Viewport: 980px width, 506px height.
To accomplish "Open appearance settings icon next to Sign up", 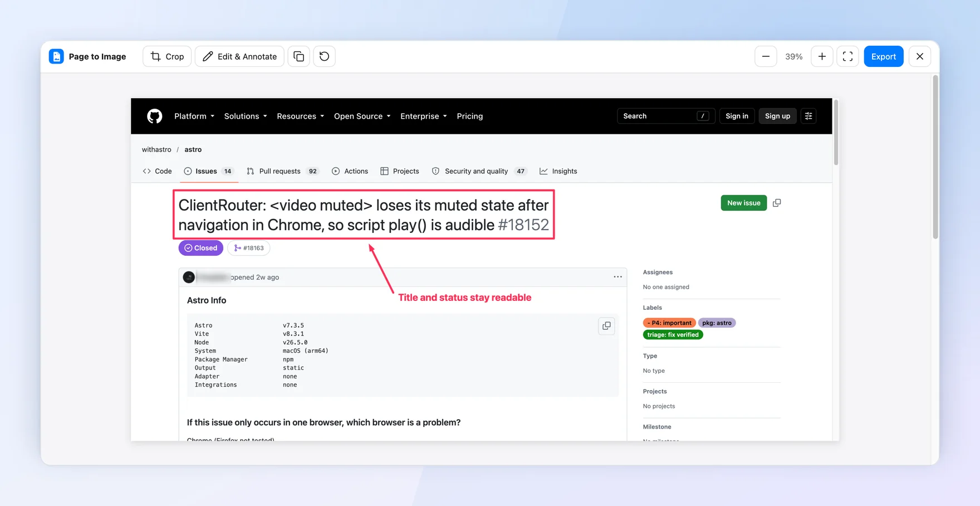I will click(x=808, y=116).
